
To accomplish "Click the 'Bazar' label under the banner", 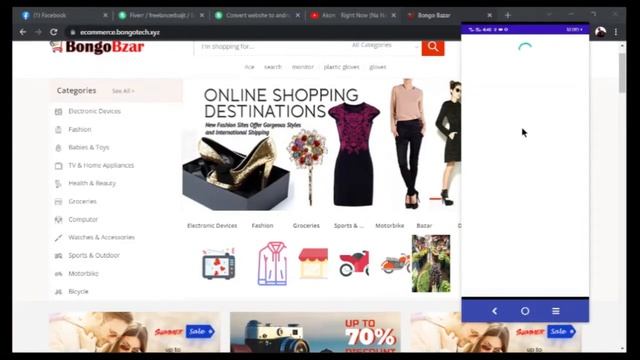I will coord(424,225).
